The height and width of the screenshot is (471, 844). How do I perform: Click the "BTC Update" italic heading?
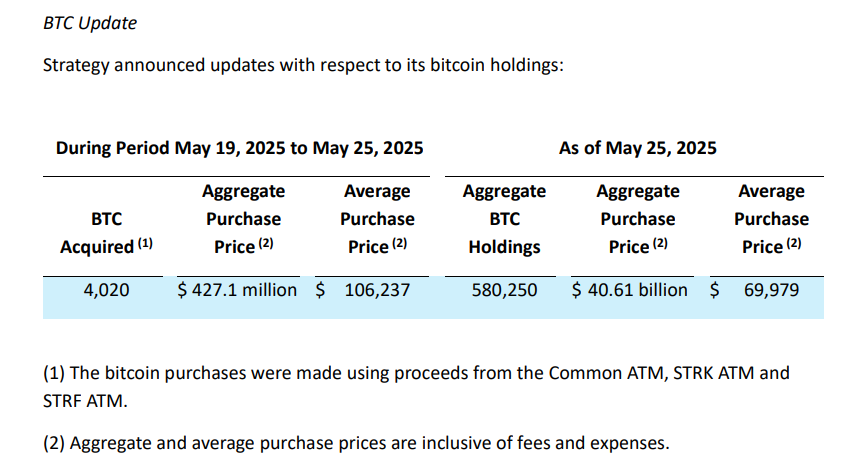pos(91,23)
